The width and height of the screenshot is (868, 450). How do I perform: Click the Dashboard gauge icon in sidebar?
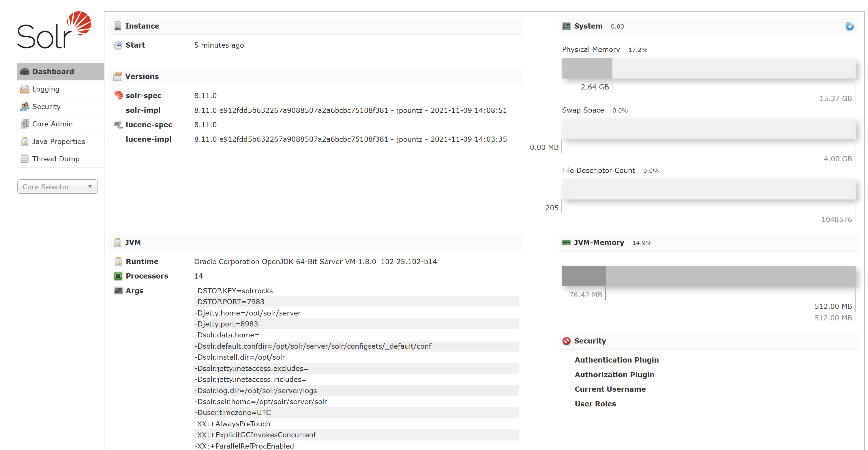tap(25, 72)
